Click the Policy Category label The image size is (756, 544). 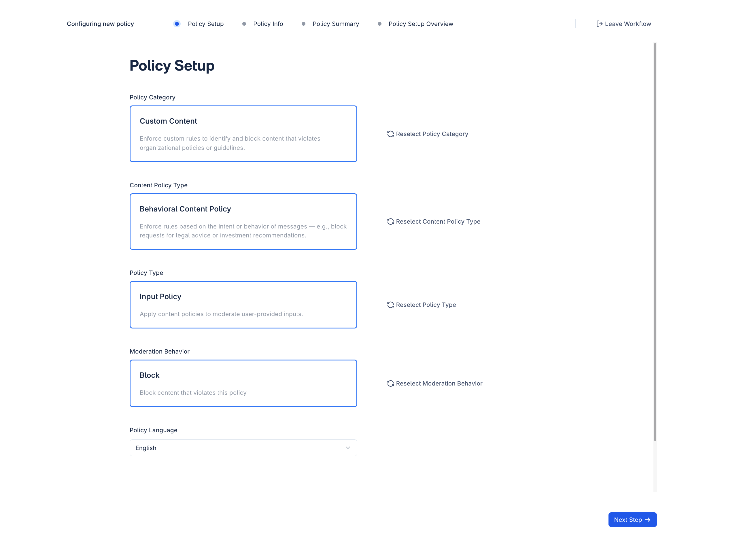pyautogui.click(x=152, y=97)
